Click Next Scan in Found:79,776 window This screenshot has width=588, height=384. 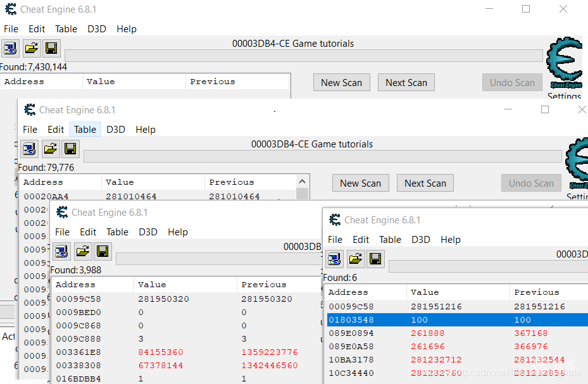(425, 183)
